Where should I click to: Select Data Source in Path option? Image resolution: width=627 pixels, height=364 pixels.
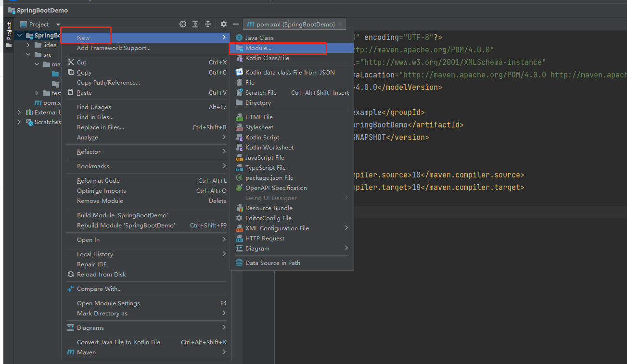click(x=272, y=263)
